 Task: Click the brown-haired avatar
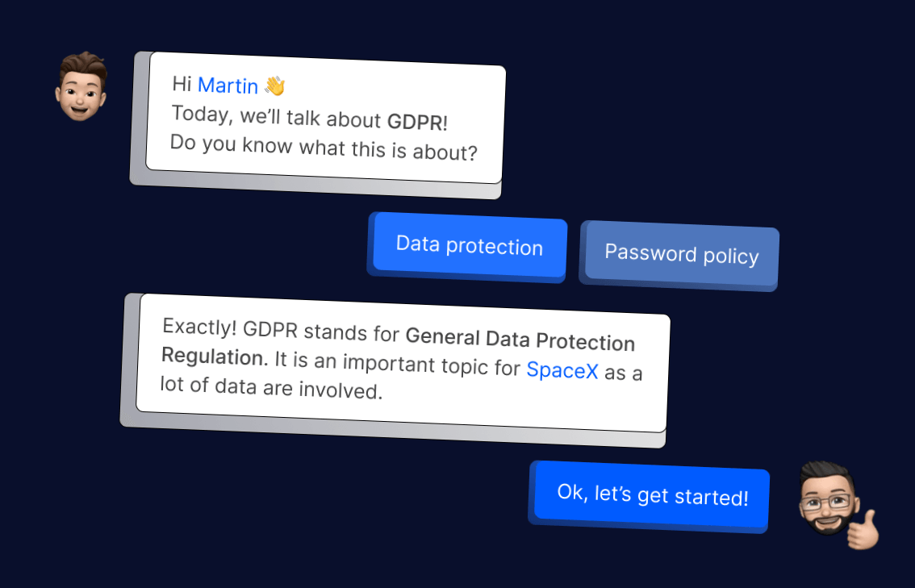[81, 87]
